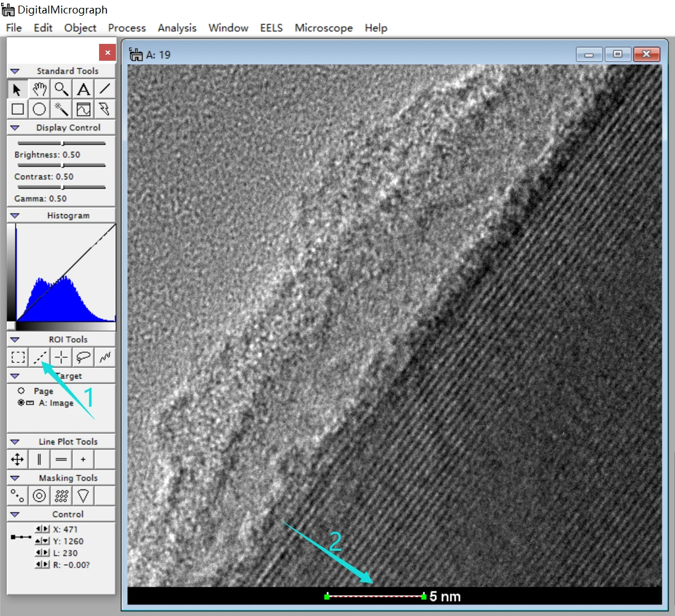Choose the text annotation tool
The image size is (675, 616).
[83, 89]
